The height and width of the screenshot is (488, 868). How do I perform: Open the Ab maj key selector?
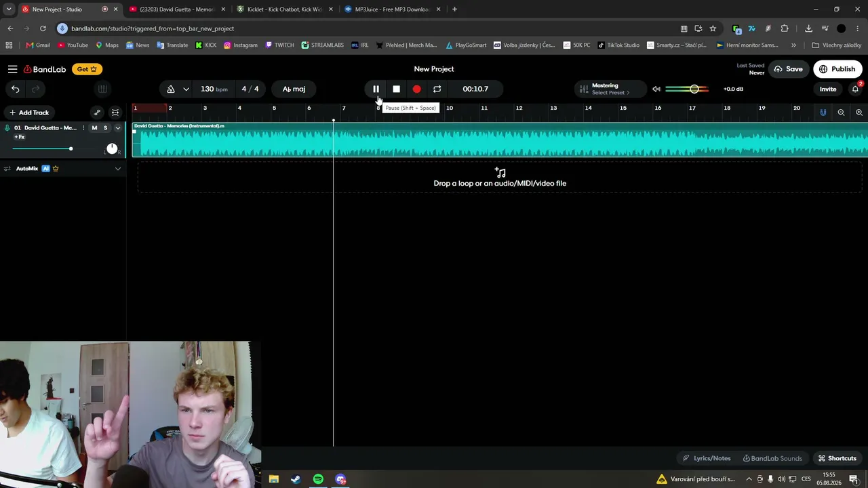[294, 89]
